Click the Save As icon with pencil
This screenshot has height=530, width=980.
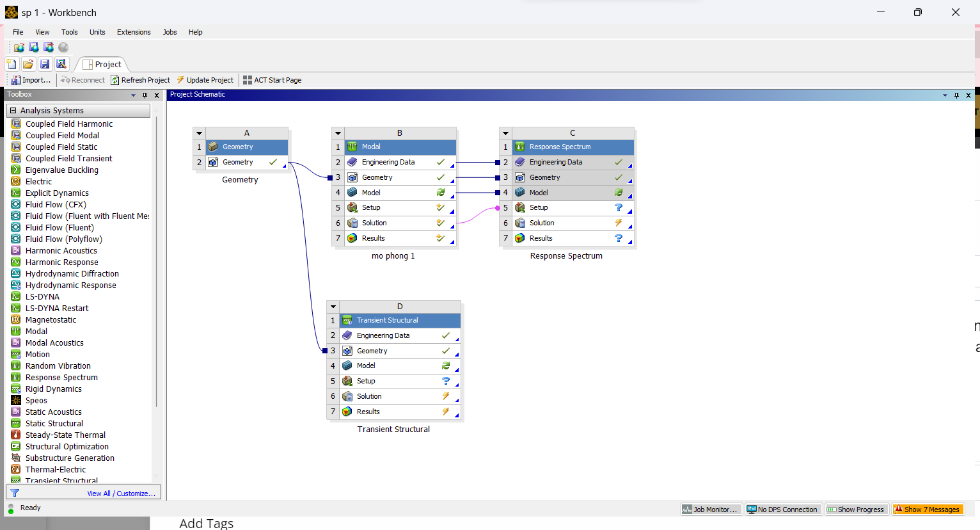[61, 64]
